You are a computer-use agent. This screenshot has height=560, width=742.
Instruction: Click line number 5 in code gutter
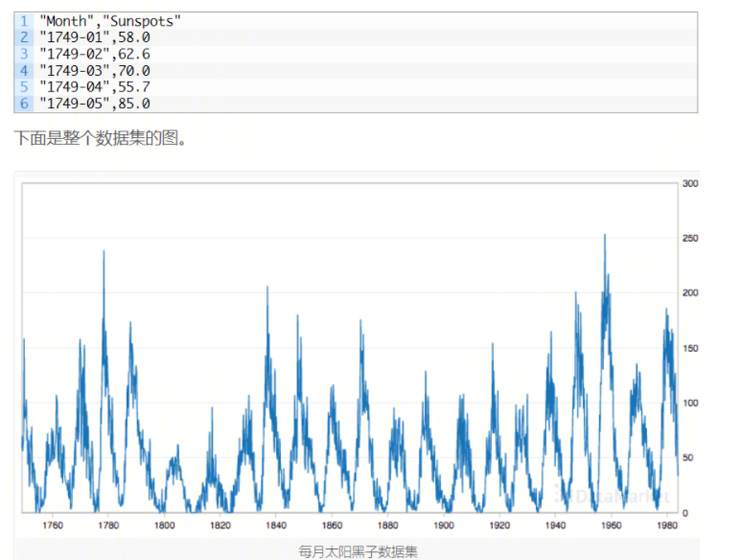pyautogui.click(x=24, y=87)
